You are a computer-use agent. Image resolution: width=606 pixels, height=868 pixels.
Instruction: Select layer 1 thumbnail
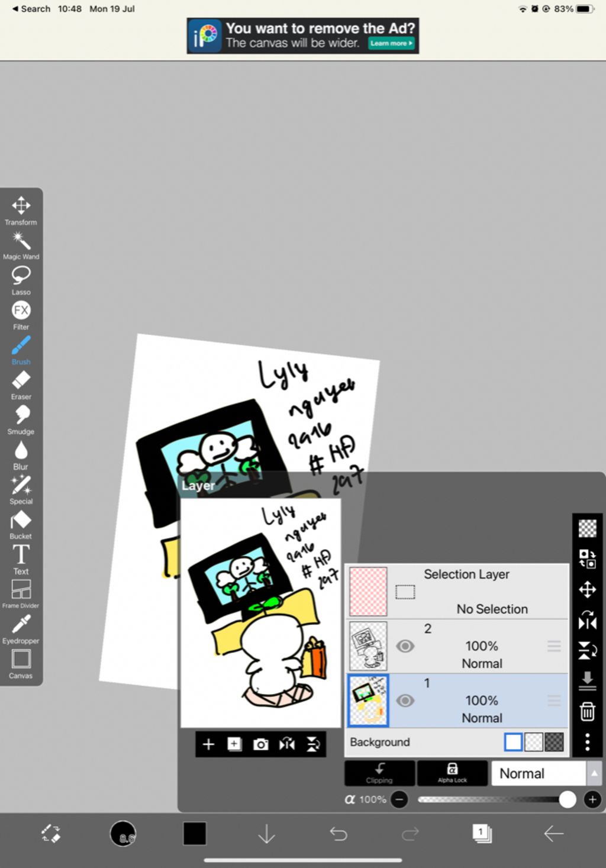coord(368,701)
